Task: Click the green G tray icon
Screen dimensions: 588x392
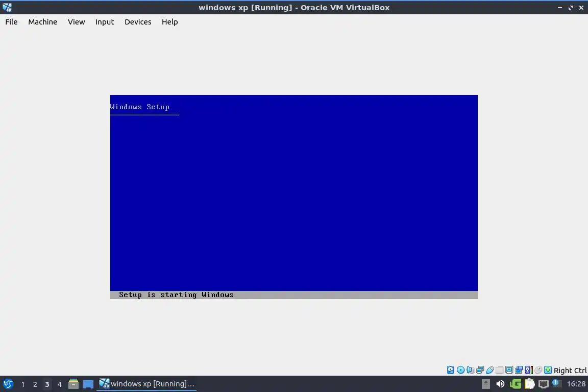Action: [515, 384]
